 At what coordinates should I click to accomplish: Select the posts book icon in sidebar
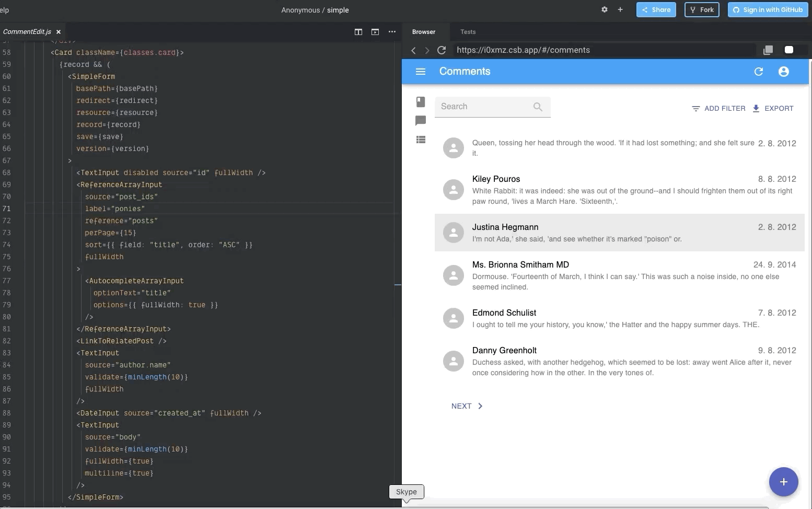point(421,102)
